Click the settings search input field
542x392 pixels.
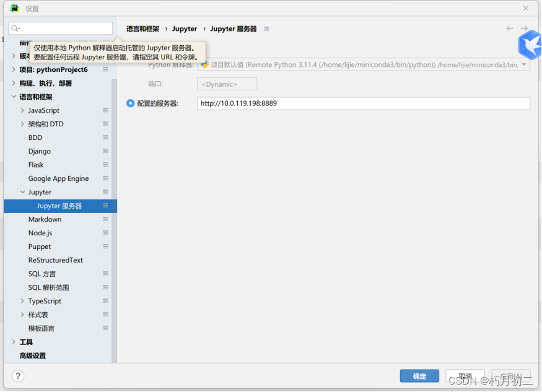[61, 28]
